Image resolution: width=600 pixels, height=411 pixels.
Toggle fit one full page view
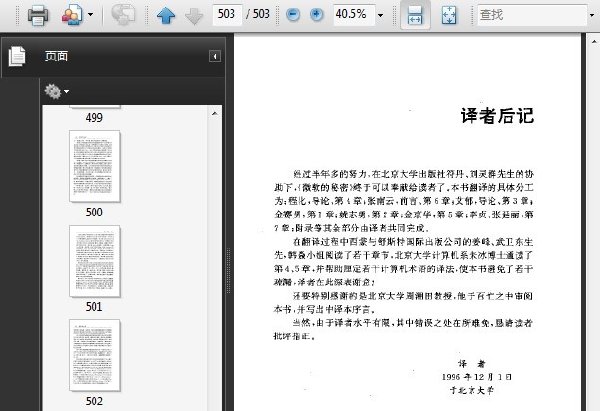448,15
